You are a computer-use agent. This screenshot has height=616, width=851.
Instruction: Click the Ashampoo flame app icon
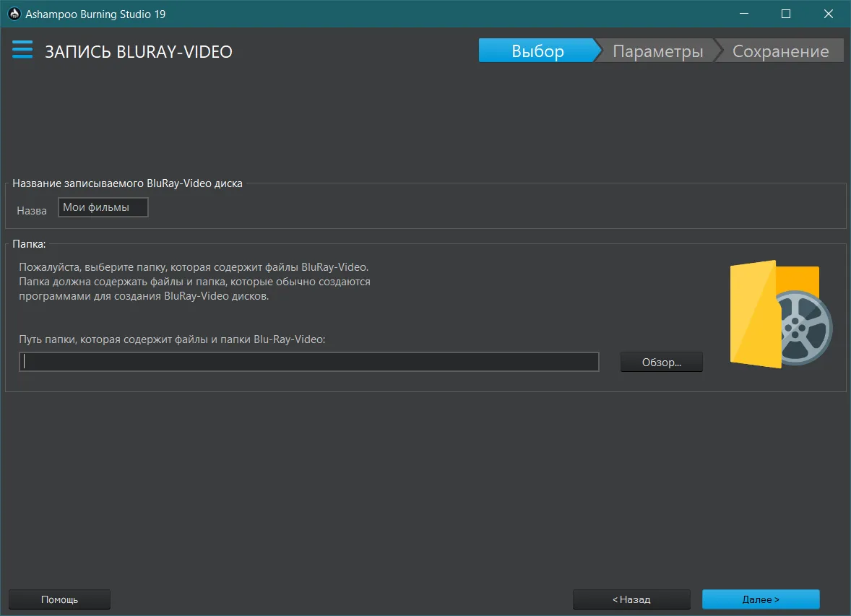click(14, 14)
